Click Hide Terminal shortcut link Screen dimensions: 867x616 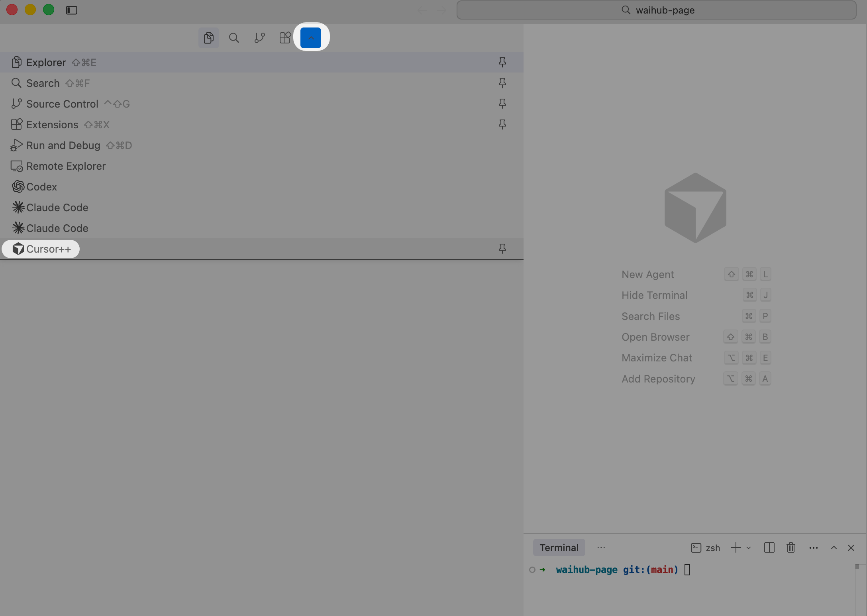click(654, 295)
